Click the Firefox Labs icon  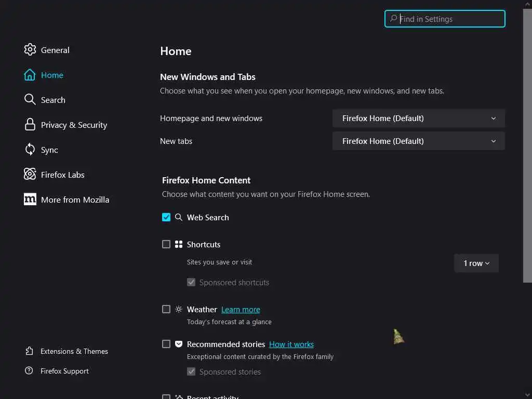[30, 175]
